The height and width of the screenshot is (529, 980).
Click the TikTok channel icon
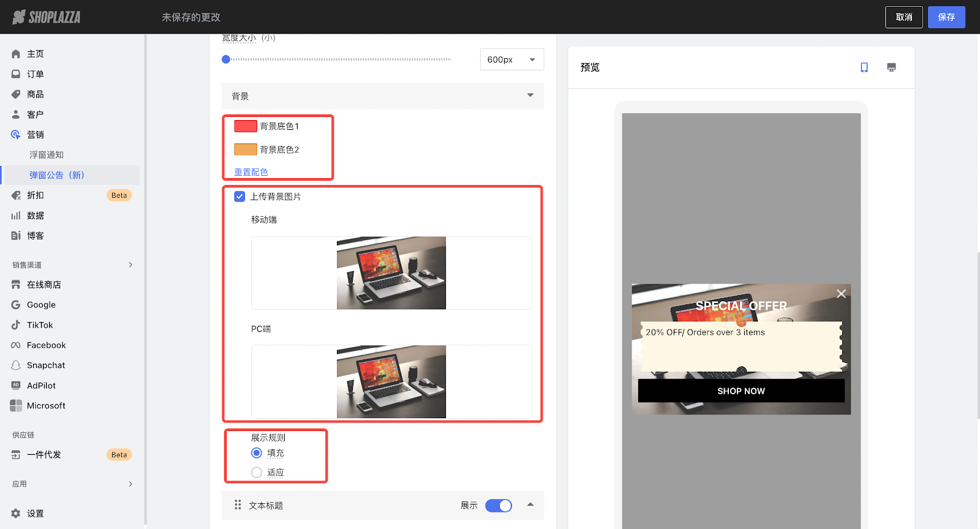point(16,325)
